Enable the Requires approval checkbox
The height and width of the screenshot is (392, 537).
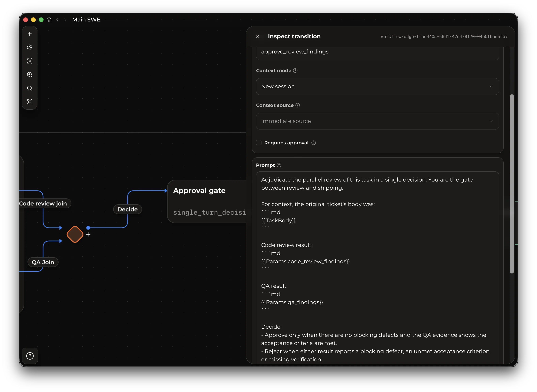[x=259, y=143]
